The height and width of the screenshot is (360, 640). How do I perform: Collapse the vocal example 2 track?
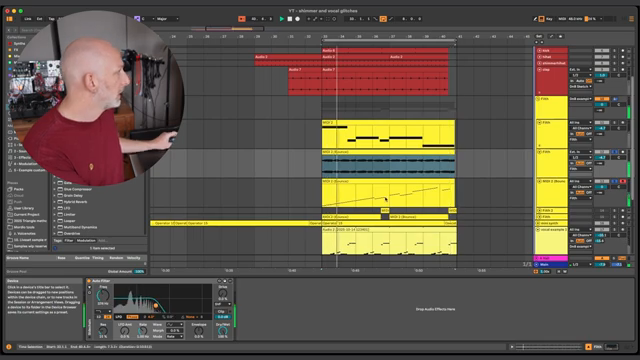click(538, 230)
